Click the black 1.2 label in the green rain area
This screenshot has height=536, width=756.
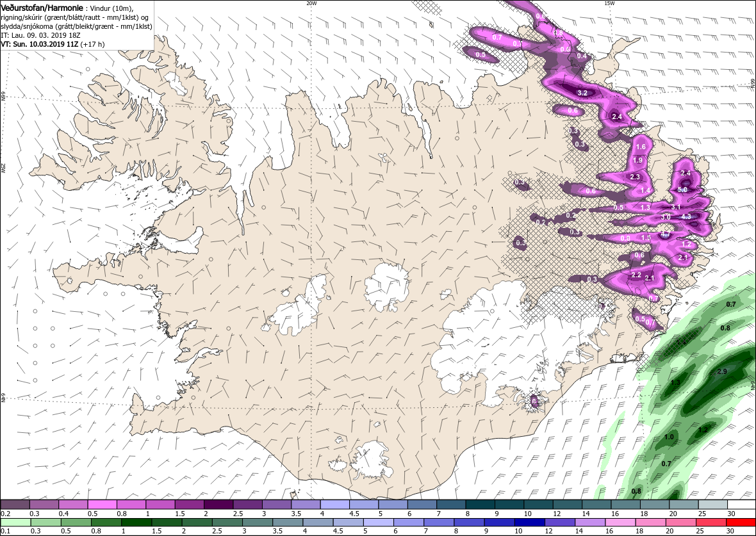703,430
